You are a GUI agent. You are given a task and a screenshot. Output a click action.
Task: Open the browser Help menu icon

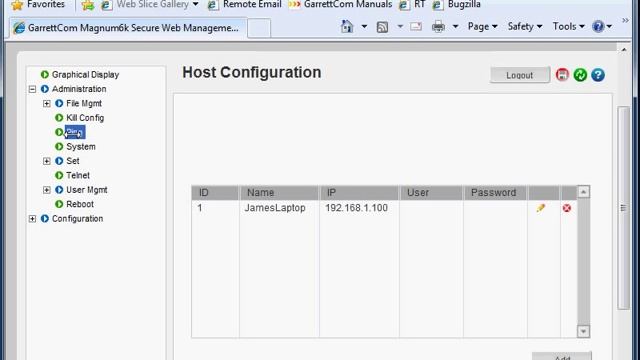point(602,27)
